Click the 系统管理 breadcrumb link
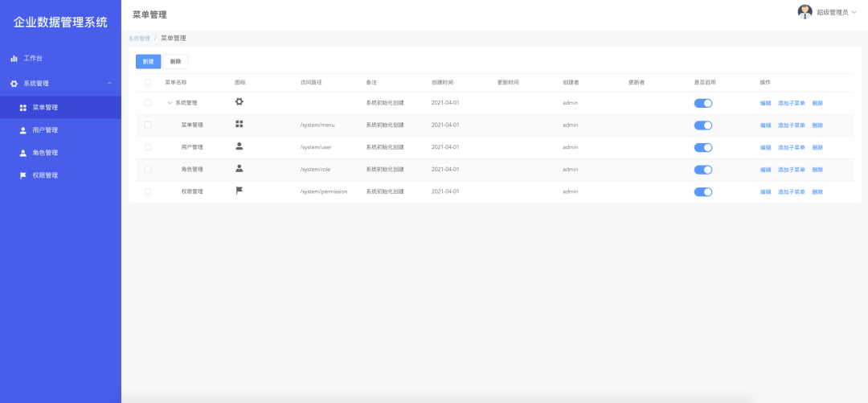 pos(139,39)
